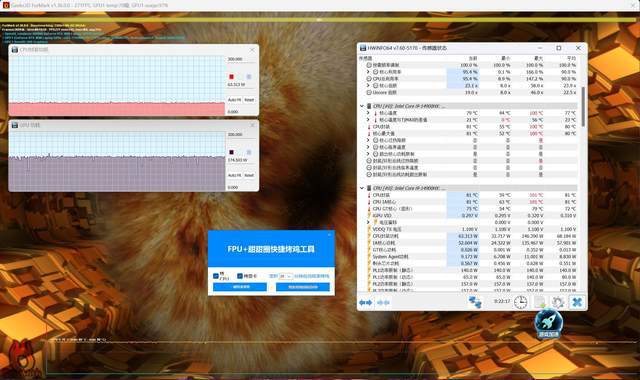Click the 最小 column header
The image size is (640, 380).
(505, 58)
